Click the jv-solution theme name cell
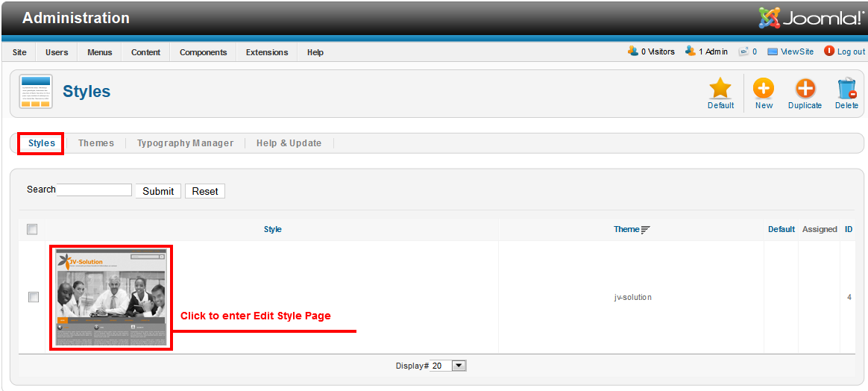The width and height of the screenshot is (868, 391). coord(633,298)
